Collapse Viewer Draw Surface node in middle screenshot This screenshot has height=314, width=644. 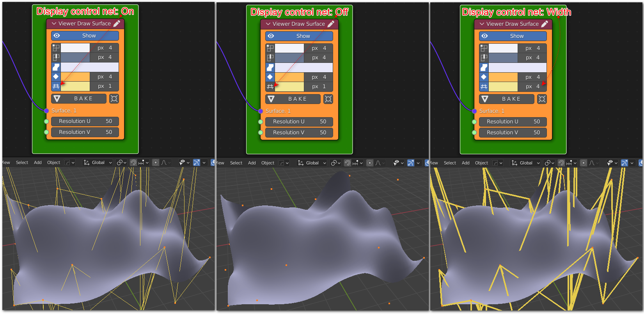[x=268, y=24]
